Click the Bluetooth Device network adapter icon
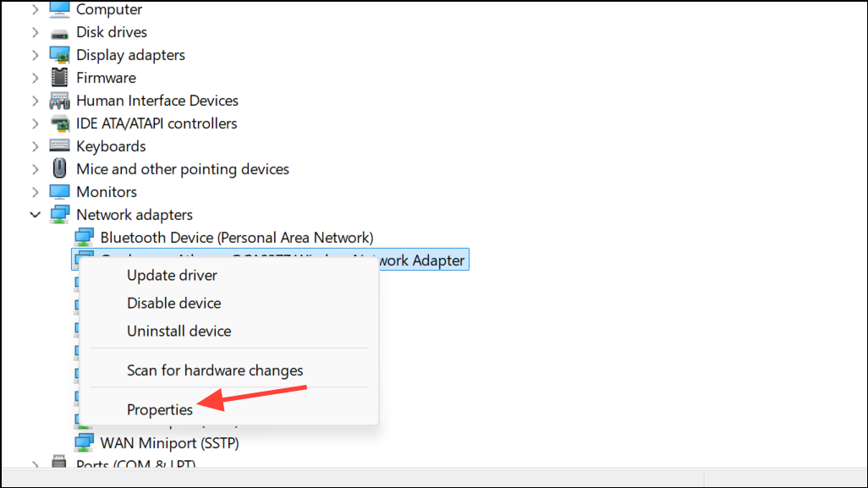The image size is (868, 488). [x=84, y=238]
